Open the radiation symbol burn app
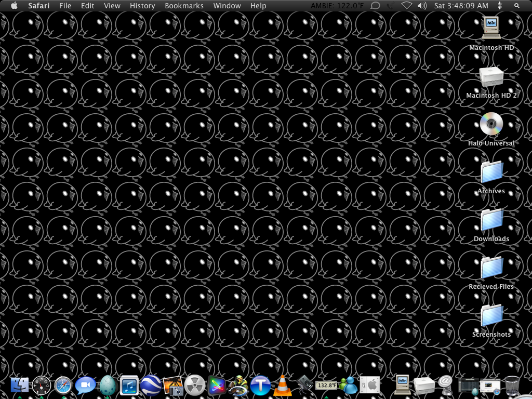The image size is (532, 399). tap(195, 385)
